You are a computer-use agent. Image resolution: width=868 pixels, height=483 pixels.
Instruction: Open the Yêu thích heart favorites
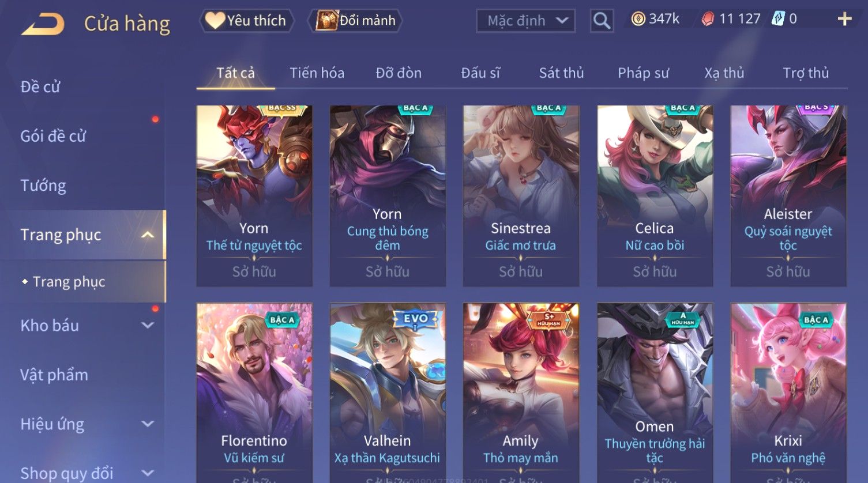coord(247,21)
